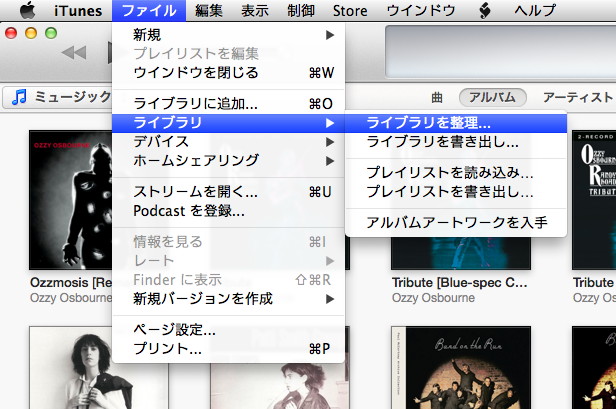The height and width of the screenshot is (409, 616).
Task: Close the open ファイル menu
Action: coord(149,11)
